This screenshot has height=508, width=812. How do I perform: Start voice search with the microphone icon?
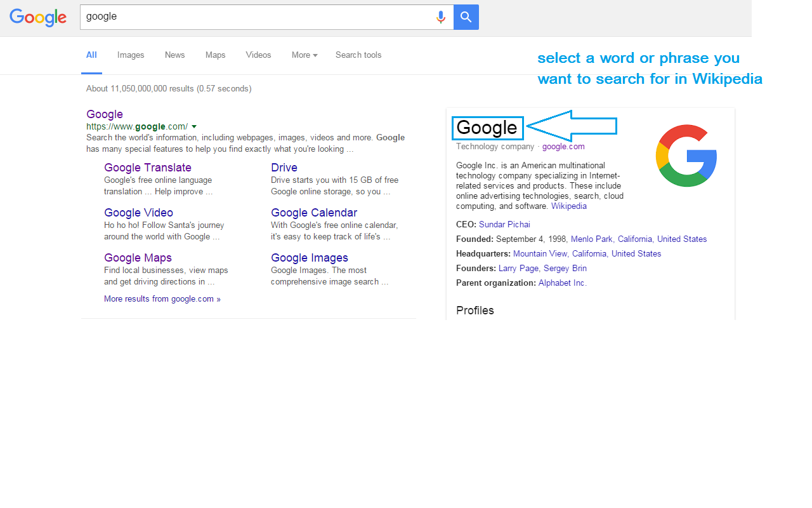(441, 17)
